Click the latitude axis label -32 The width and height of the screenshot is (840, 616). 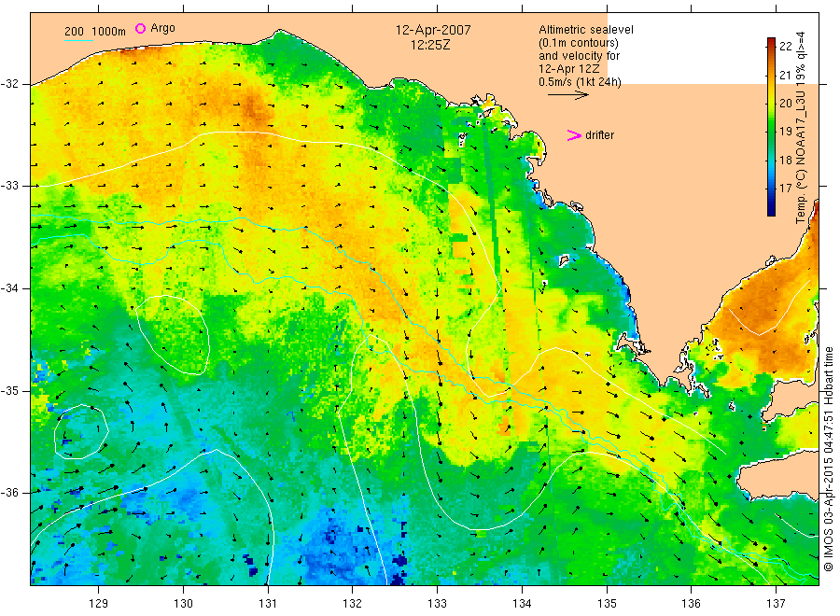click(9, 84)
